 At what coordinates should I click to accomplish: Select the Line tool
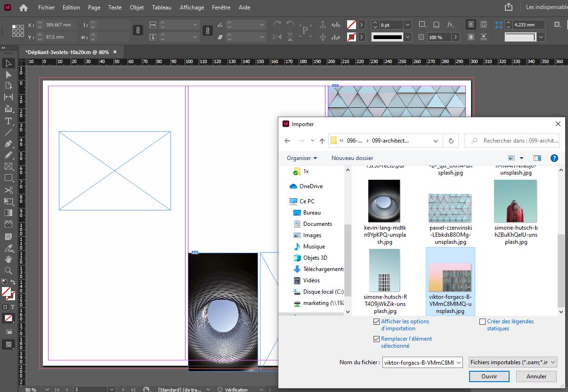(x=8, y=132)
